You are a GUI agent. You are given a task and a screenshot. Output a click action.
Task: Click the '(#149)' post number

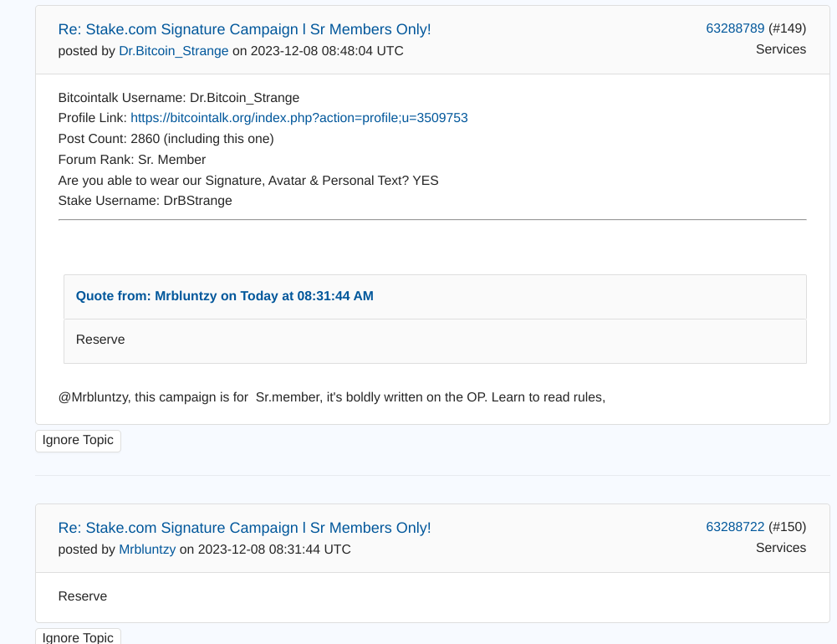click(788, 28)
